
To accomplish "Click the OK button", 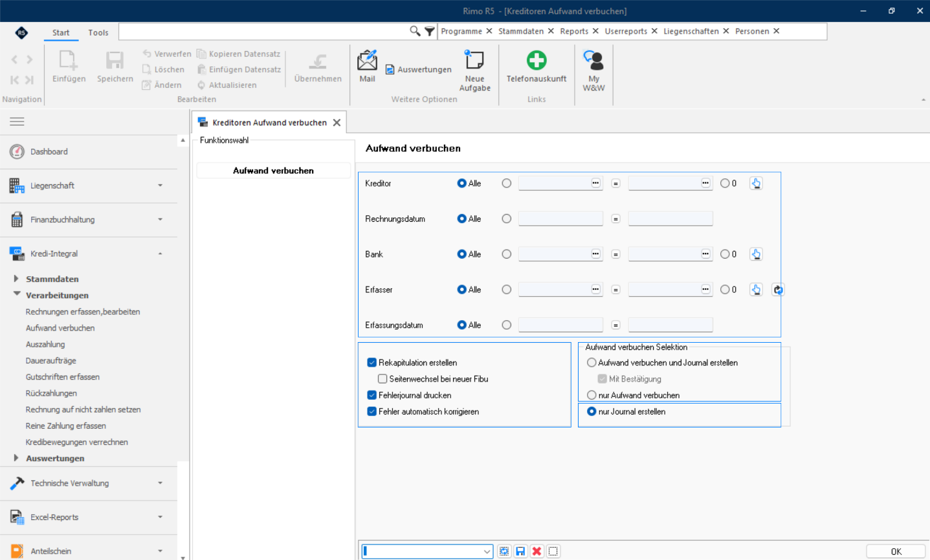I will click(896, 552).
